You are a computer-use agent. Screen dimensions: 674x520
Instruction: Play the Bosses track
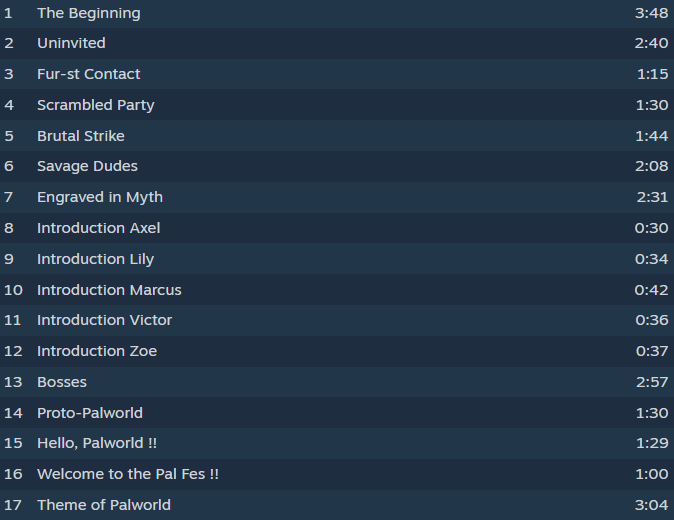[337, 382]
